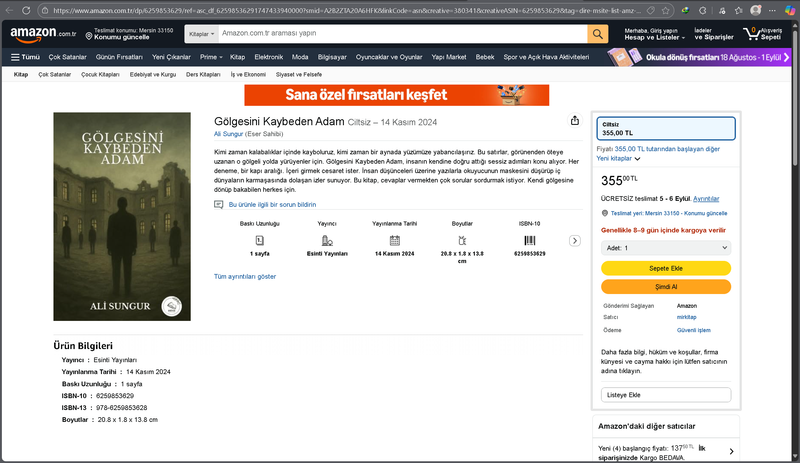Open the Ali Sungur author link
This screenshot has height=463, width=800.
pyautogui.click(x=228, y=134)
